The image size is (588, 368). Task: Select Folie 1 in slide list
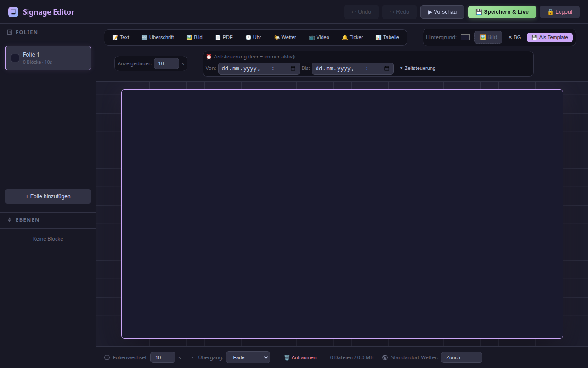(x=48, y=58)
